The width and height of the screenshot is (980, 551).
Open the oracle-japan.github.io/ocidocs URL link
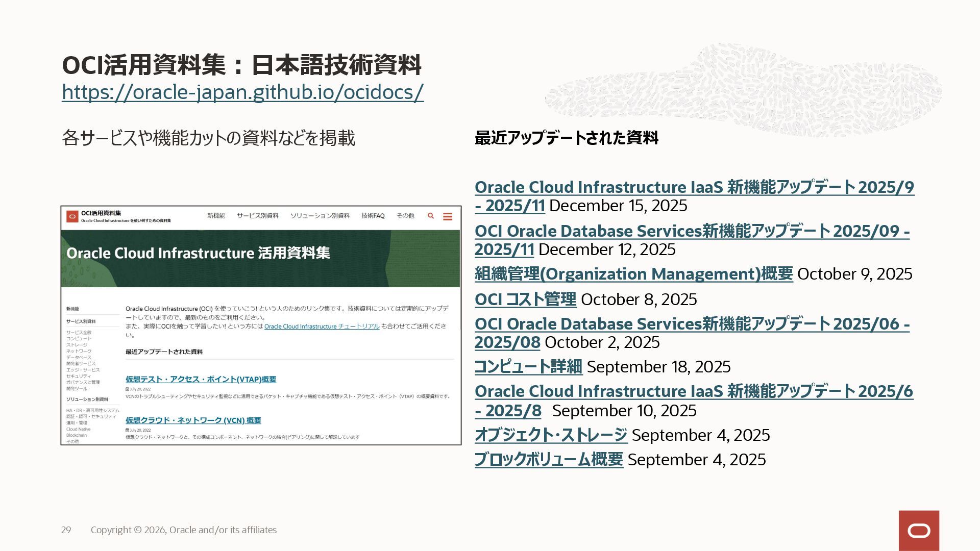click(x=242, y=92)
